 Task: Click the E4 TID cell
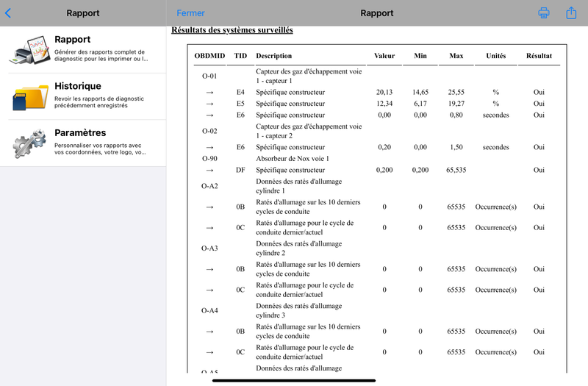point(240,93)
